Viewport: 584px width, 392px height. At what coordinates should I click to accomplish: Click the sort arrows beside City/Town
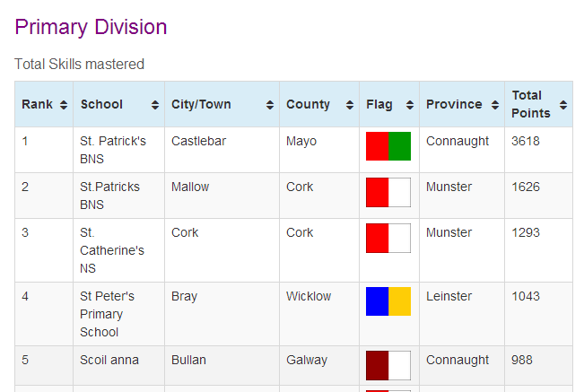coord(270,105)
